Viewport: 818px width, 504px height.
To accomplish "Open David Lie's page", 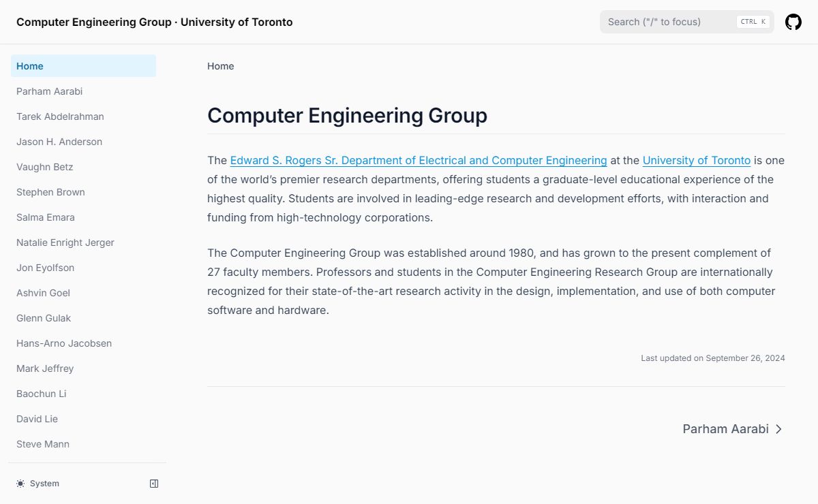I will pyautogui.click(x=83, y=419).
